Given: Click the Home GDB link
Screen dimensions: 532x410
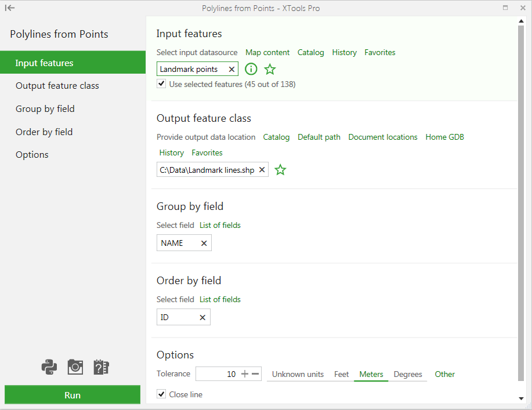Looking at the screenshot, I should pyautogui.click(x=444, y=137).
